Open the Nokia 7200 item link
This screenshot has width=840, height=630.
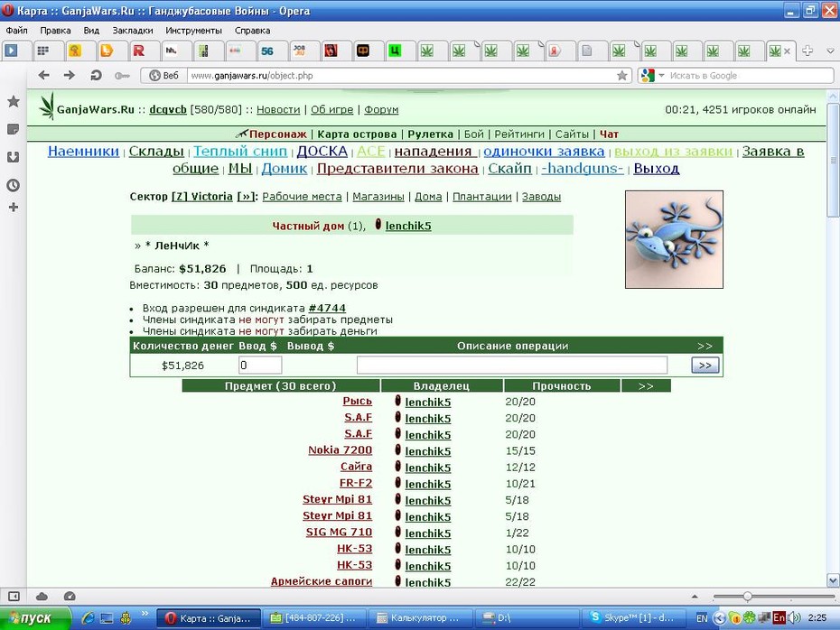[341, 450]
